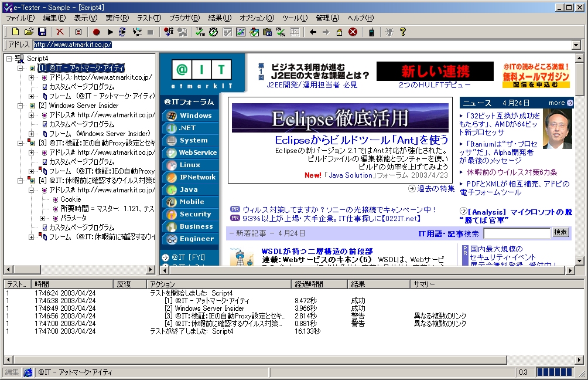Select the カスタムページプログラム item under [2]
This screenshot has width=588, height=380.
tap(82, 124)
